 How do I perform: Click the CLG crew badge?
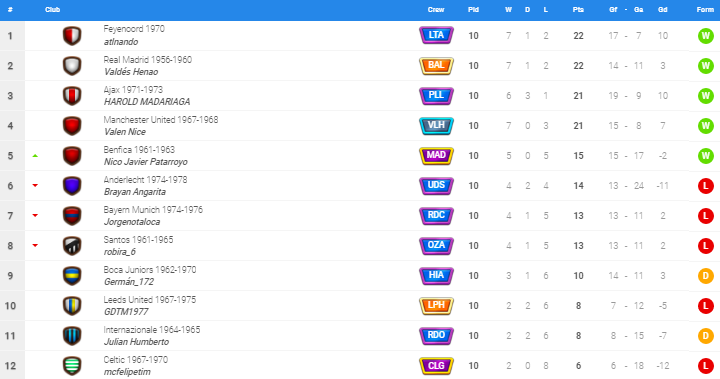436,366
